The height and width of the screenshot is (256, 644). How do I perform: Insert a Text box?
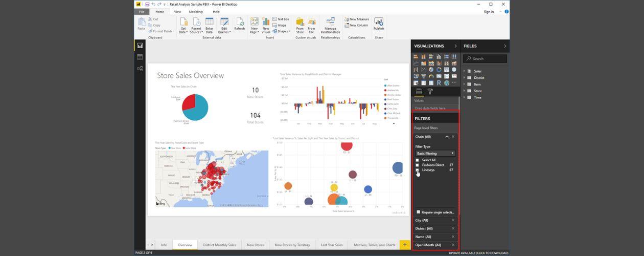281,19
